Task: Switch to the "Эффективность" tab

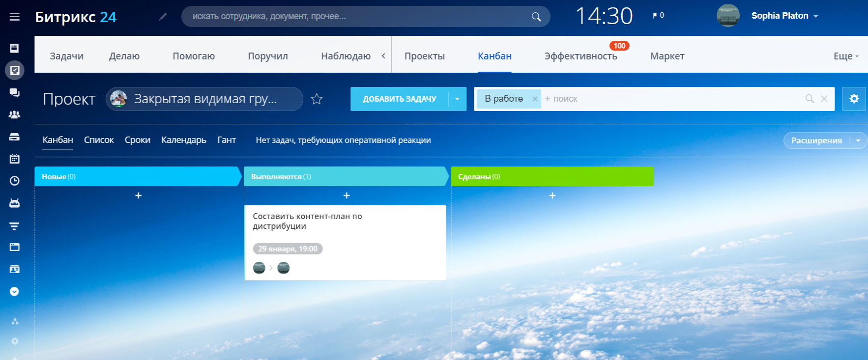Action: [580, 56]
